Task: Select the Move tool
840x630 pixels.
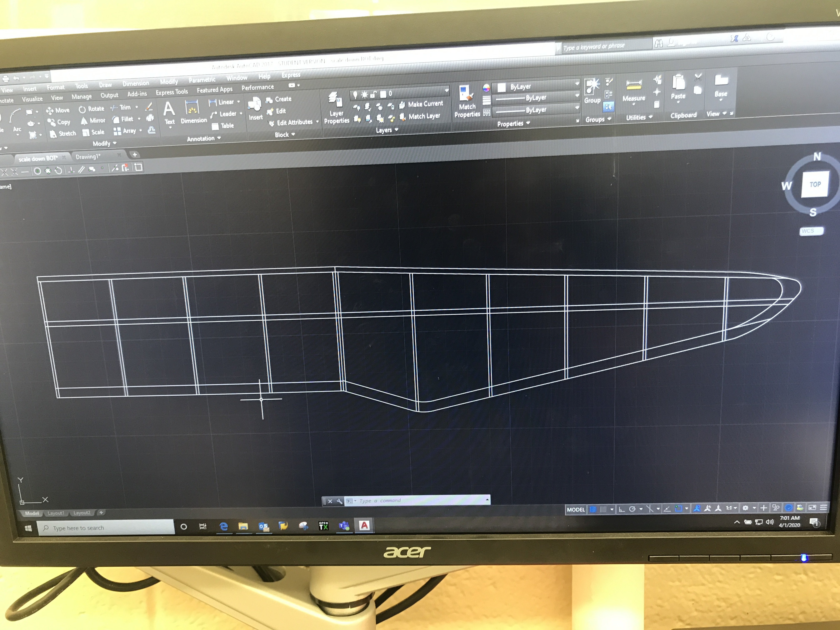Action: pos(58,110)
